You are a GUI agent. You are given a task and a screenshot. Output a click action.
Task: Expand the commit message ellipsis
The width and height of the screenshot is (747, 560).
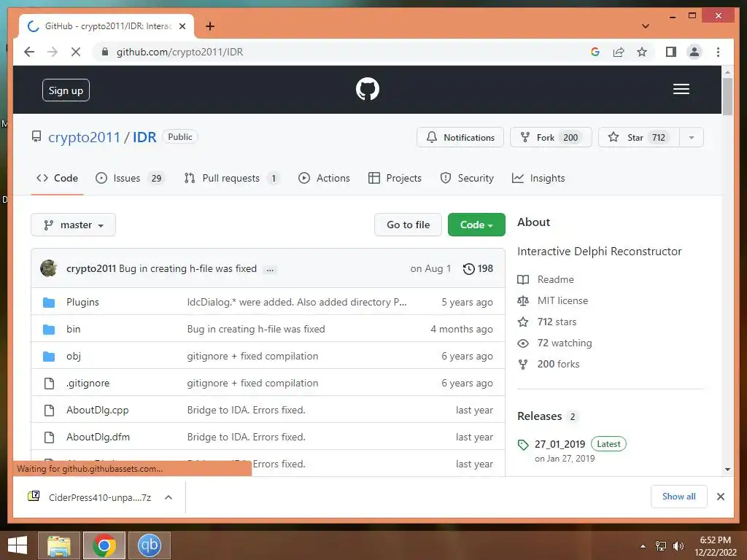point(270,270)
